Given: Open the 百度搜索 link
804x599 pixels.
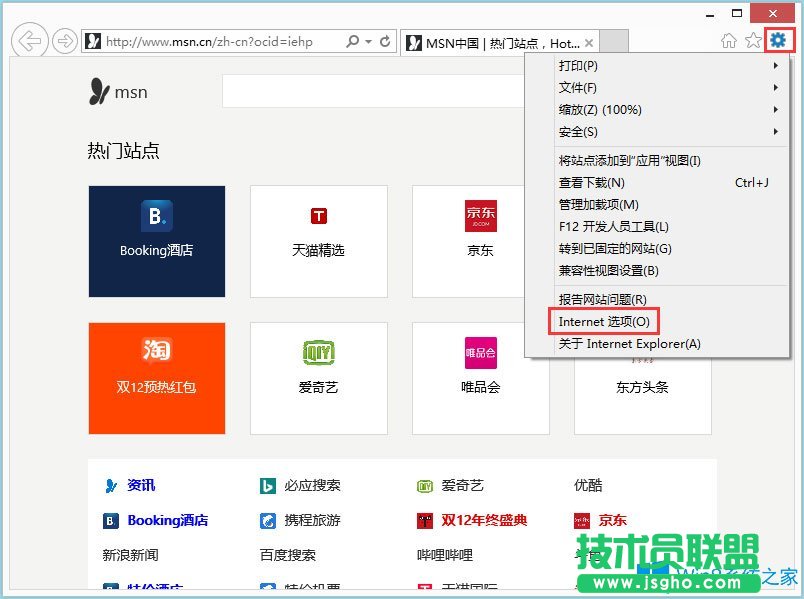Looking at the screenshot, I should click(287, 554).
